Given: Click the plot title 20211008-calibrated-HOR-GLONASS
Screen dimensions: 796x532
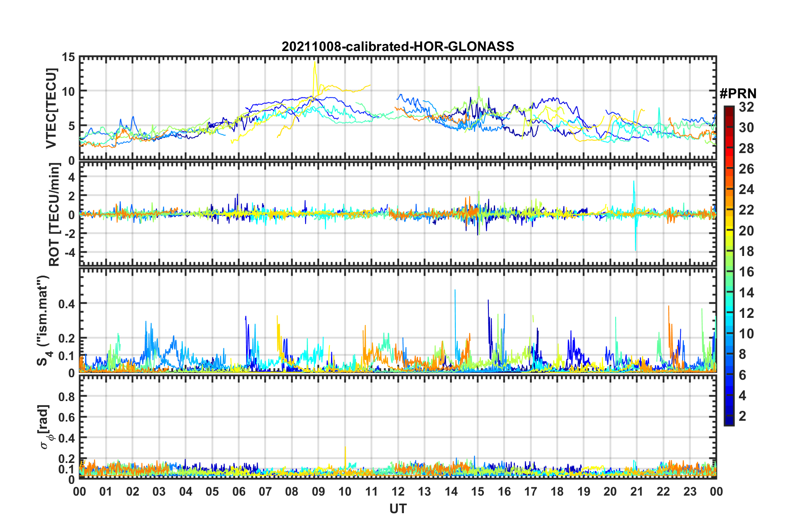Looking at the screenshot, I should coord(398,46).
